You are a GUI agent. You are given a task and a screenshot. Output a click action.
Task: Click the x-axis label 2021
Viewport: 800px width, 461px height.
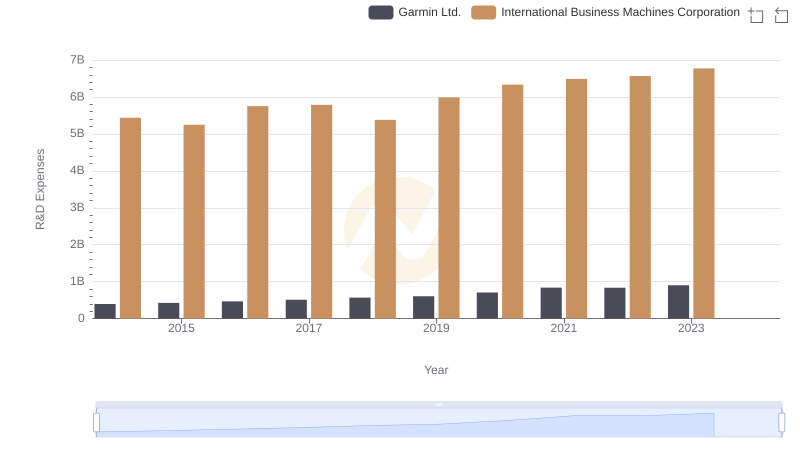563,328
